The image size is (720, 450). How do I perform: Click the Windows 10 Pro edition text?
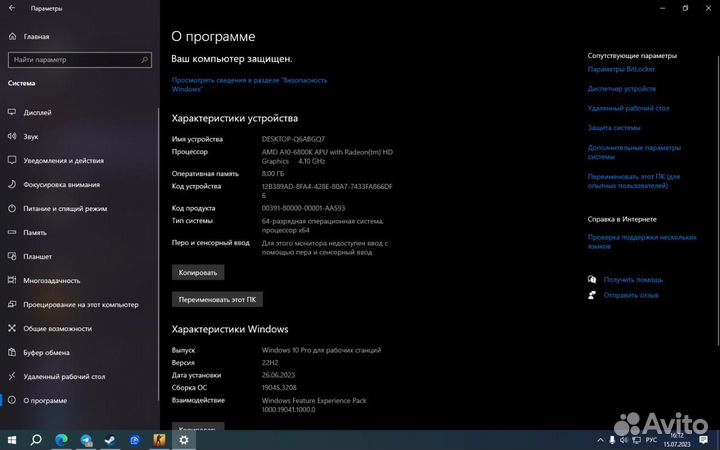pyautogui.click(x=321, y=350)
